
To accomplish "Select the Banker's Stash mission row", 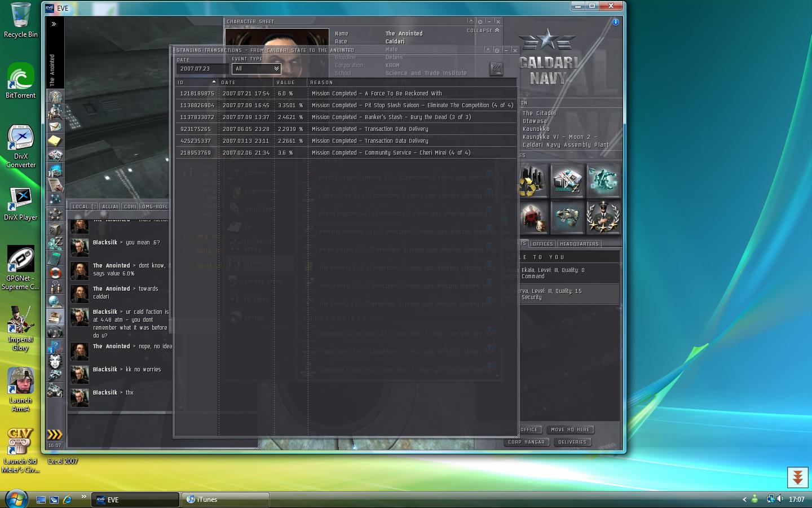I will 346,117.
